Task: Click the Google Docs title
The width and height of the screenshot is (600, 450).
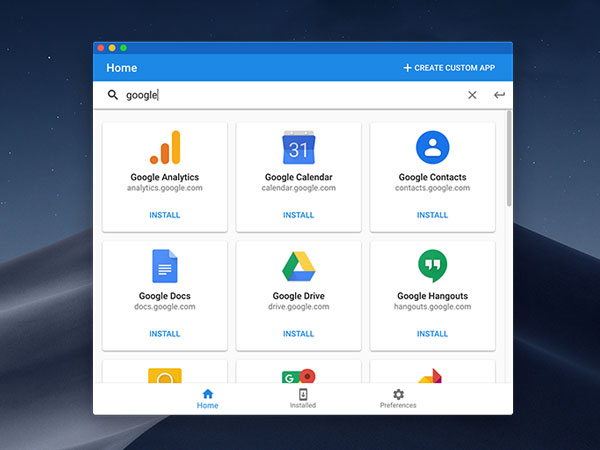Action: pyautogui.click(x=165, y=296)
